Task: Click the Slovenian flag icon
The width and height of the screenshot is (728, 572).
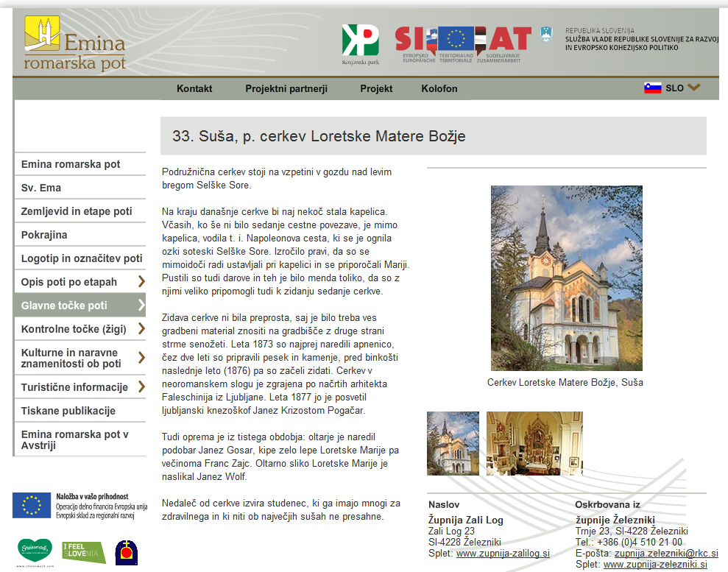Action: click(652, 88)
